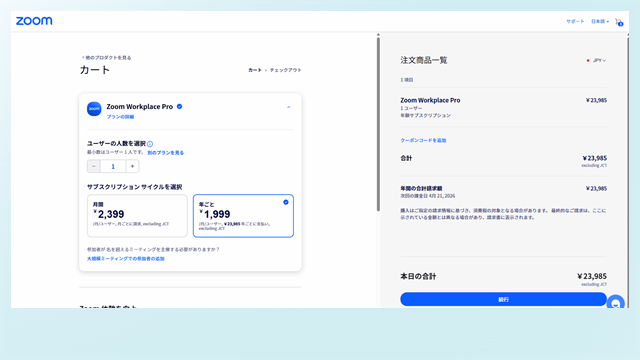Click クーポンコードを追加 link

423,140
